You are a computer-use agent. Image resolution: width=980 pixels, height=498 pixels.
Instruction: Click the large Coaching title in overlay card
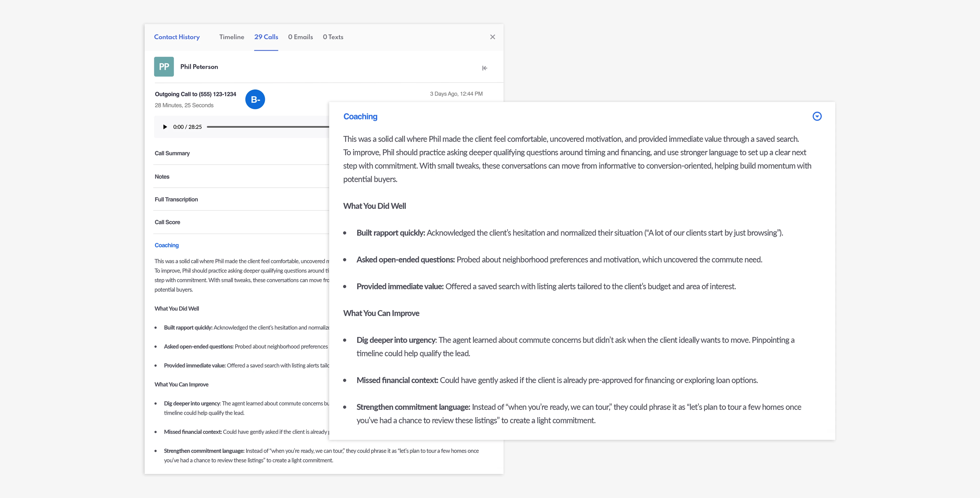[360, 116]
